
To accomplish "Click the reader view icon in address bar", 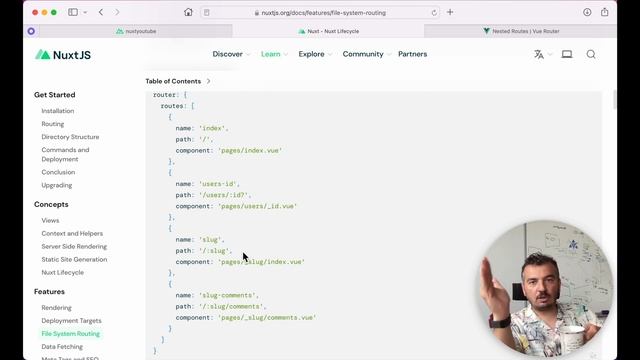I will (x=207, y=13).
